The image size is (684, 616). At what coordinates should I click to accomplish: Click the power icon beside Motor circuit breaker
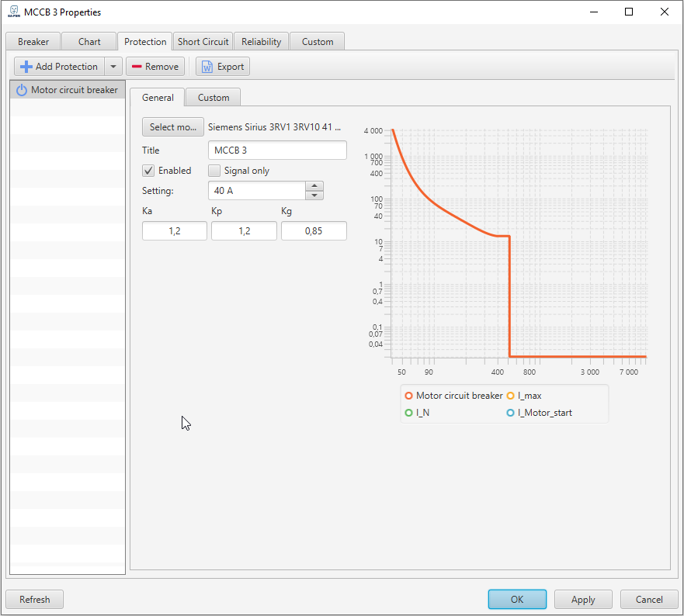pyautogui.click(x=22, y=90)
